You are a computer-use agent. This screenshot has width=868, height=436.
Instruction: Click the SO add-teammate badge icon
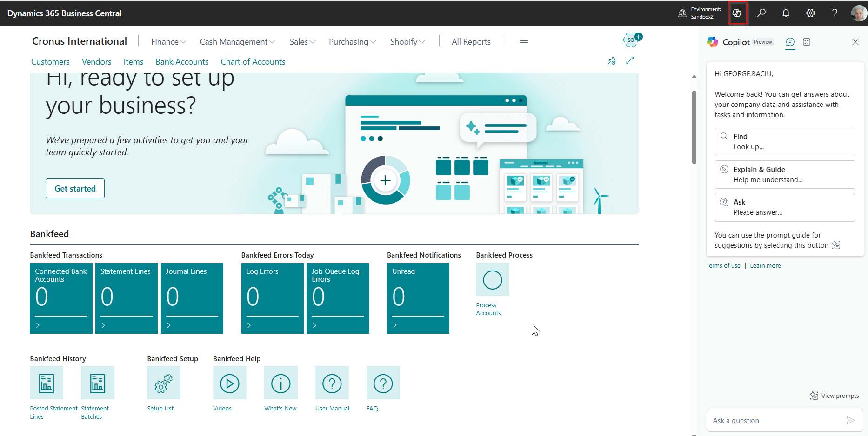[632, 40]
